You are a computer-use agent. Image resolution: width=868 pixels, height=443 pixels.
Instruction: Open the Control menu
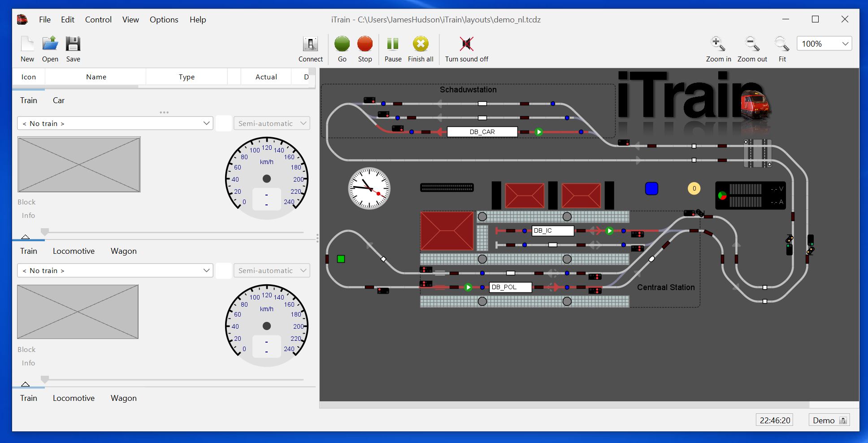[x=98, y=19]
